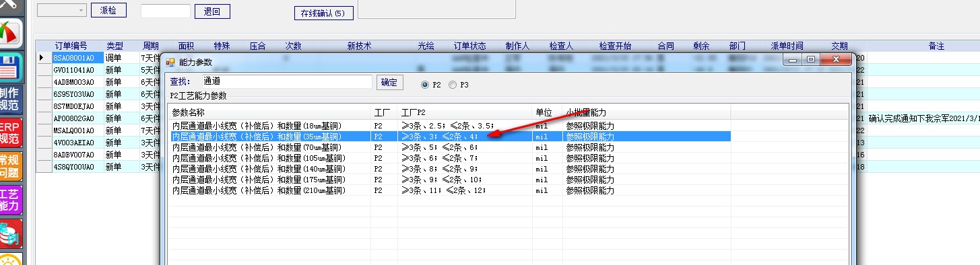980x265 pixels.
Task: Click the 订单状态 column header
Action: 469,46
